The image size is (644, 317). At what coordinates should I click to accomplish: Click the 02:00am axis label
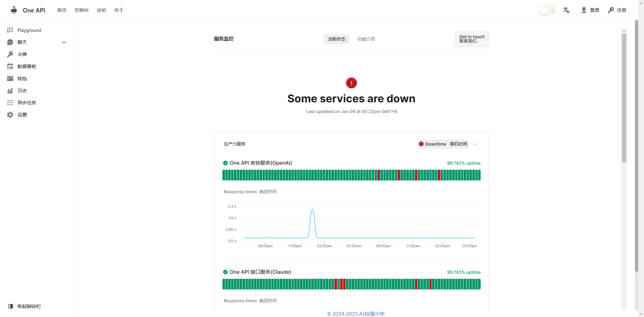(324, 246)
